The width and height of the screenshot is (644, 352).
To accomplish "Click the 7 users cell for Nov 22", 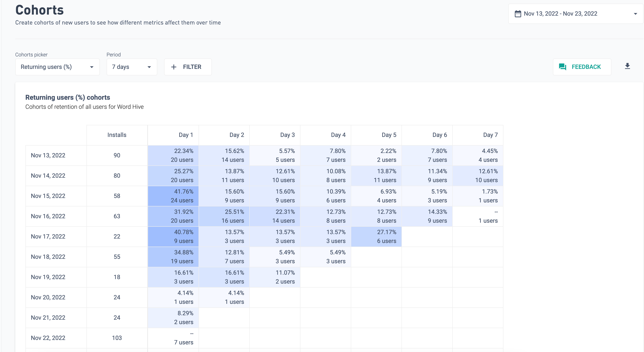I will [173, 338].
